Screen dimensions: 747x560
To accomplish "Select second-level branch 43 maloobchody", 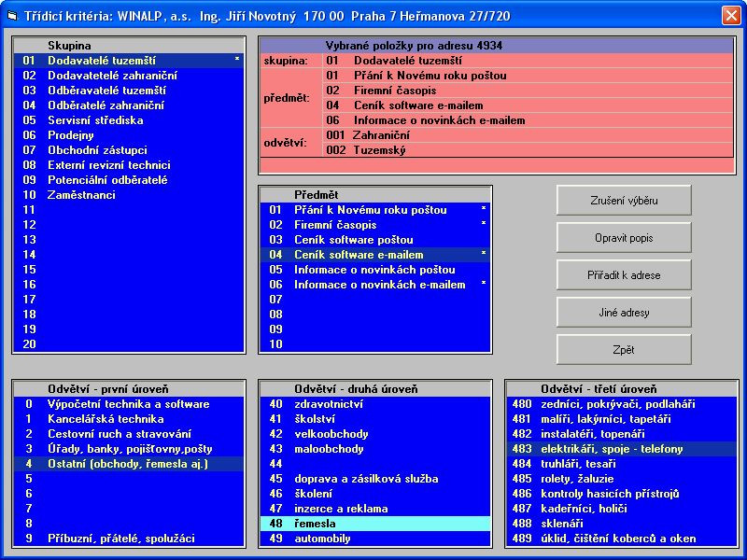I will point(375,449).
